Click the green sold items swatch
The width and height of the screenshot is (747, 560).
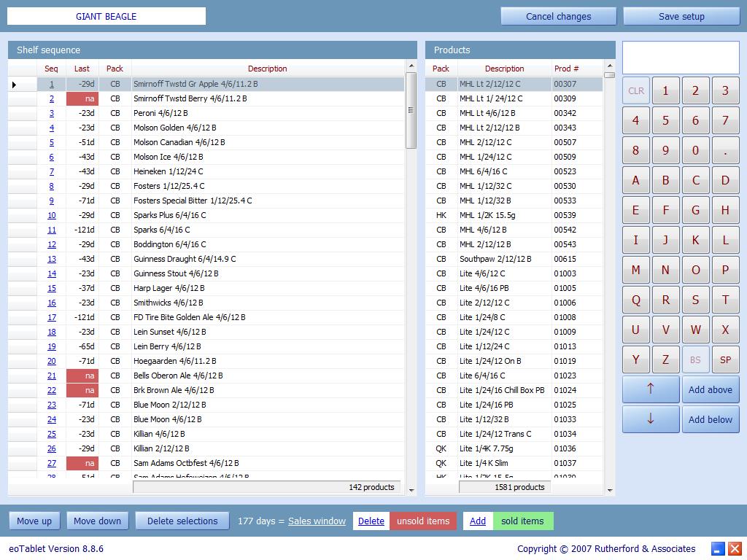tap(522, 521)
